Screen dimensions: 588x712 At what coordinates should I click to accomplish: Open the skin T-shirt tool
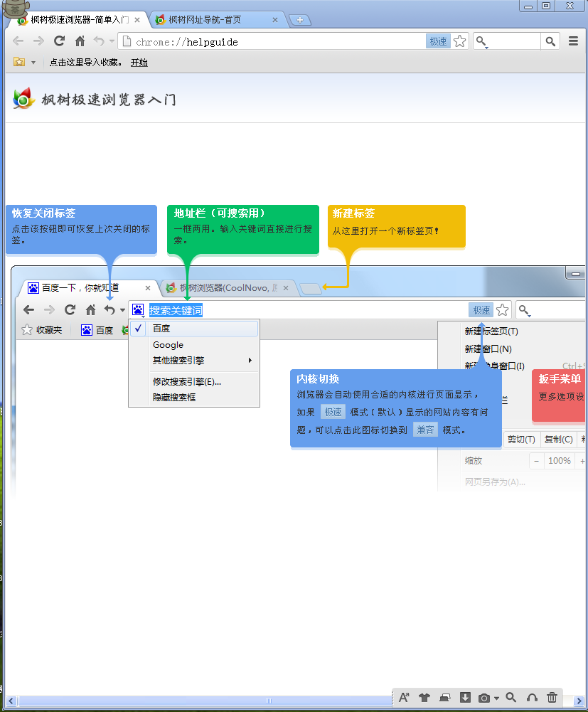(x=424, y=698)
